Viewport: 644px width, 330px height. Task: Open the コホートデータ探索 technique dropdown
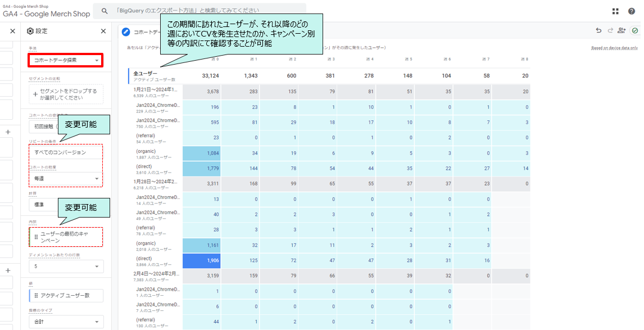66,60
